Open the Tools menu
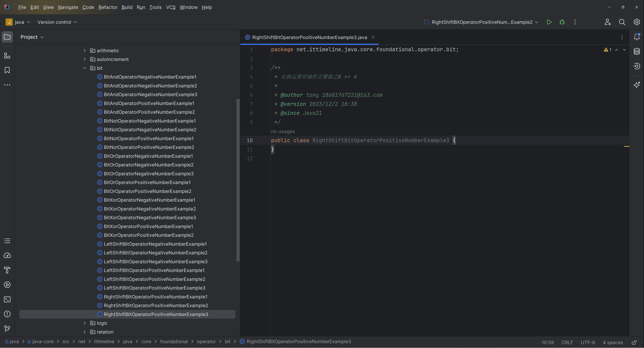The image size is (644, 348). click(x=155, y=7)
